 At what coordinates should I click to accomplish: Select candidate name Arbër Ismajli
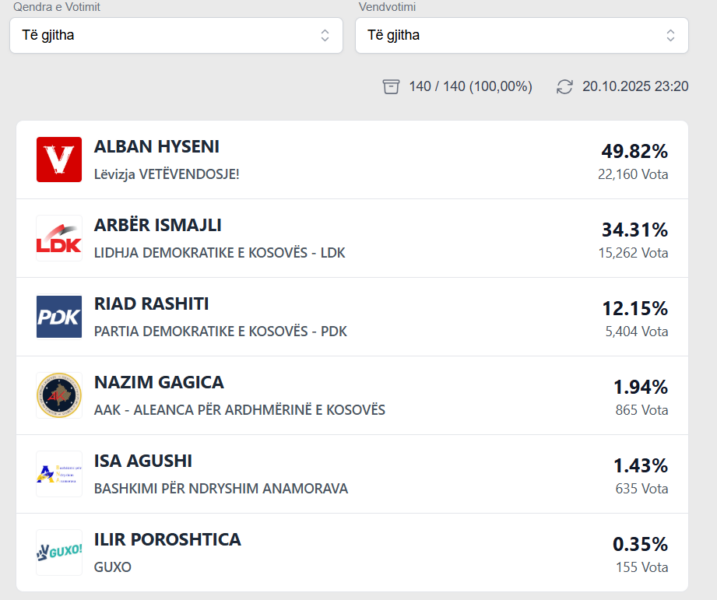tap(157, 225)
